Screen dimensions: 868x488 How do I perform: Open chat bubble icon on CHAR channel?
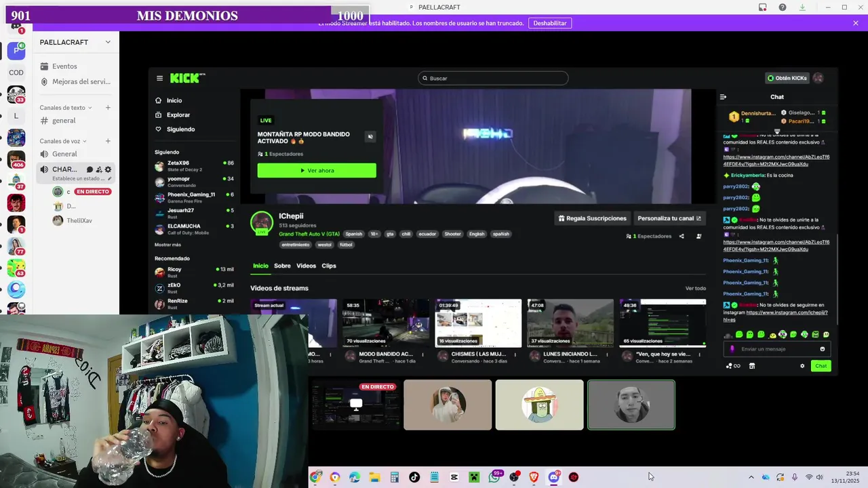pyautogui.click(x=90, y=169)
